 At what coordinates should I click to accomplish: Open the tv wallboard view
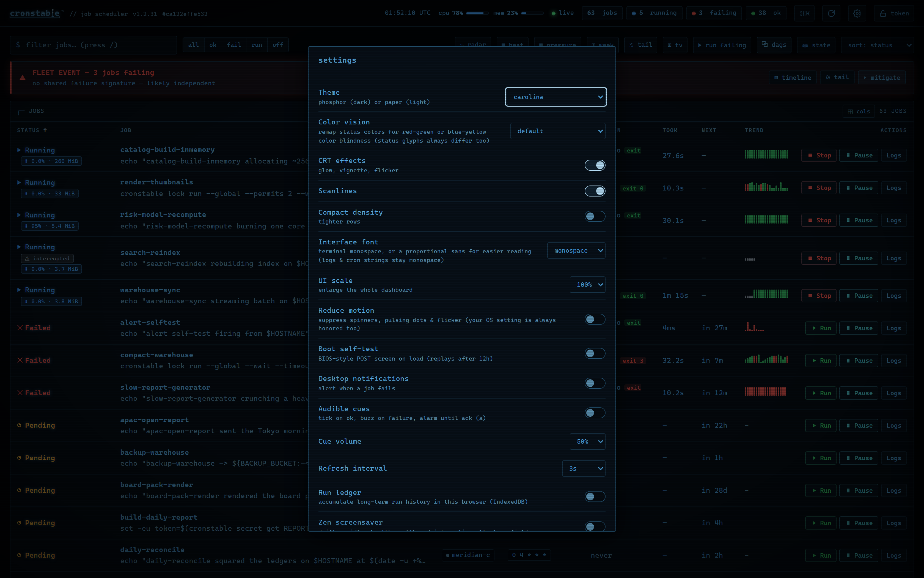click(675, 45)
